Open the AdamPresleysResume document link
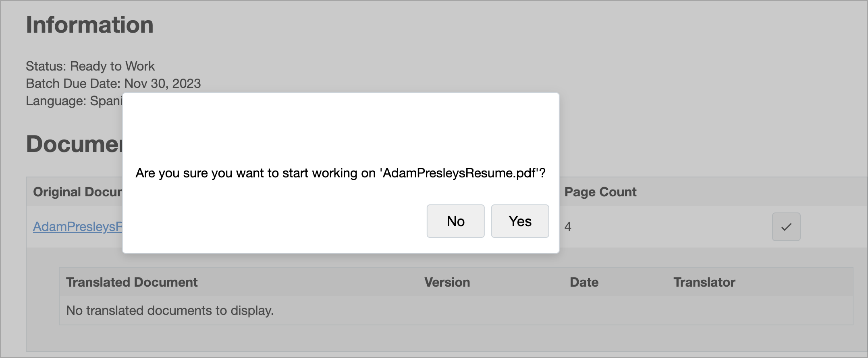Screen dimensions: 868x358 77,227
